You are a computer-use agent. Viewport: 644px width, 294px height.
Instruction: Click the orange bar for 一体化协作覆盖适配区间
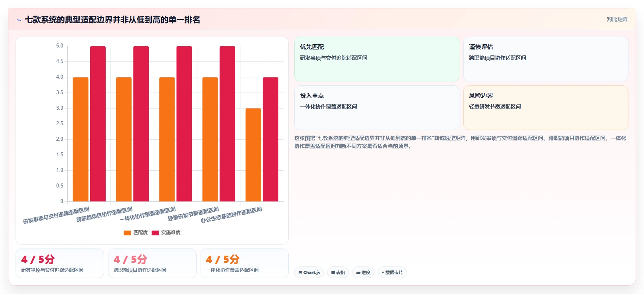click(x=167, y=139)
